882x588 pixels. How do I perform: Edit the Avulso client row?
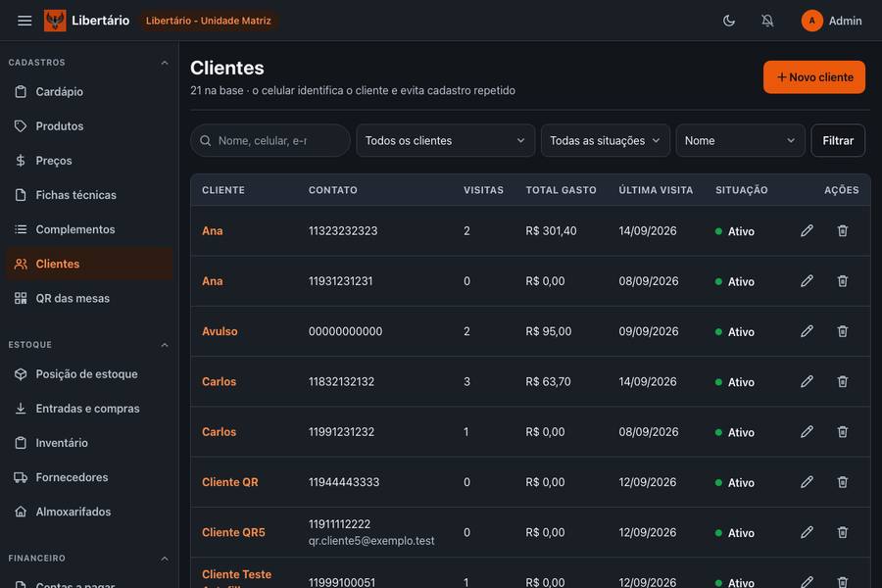tap(807, 331)
